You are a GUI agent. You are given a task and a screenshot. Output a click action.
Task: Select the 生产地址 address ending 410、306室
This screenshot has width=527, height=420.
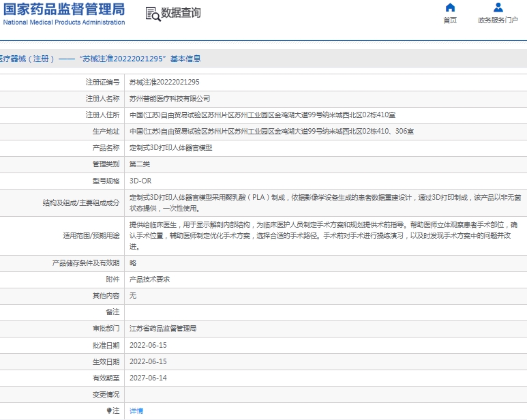click(271, 132)
